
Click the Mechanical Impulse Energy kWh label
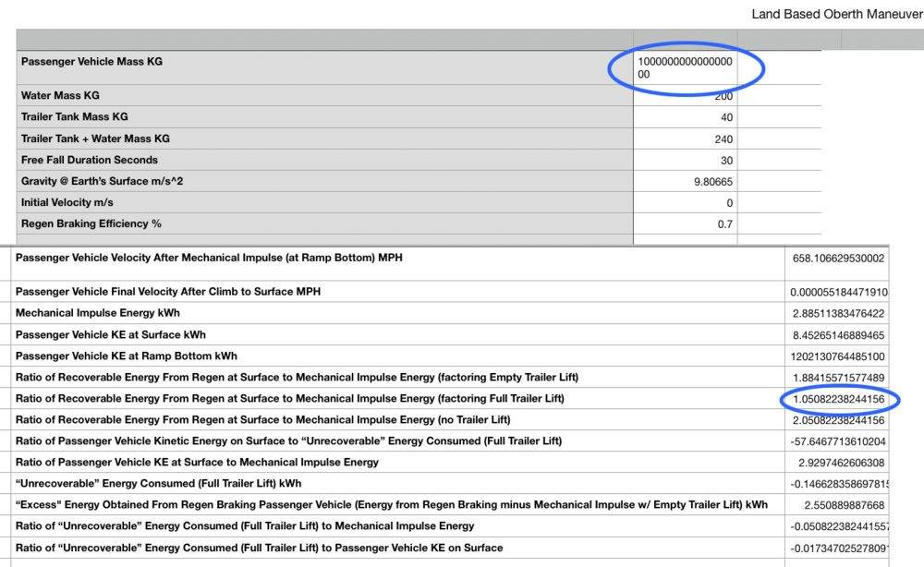(x=98, y=313)
